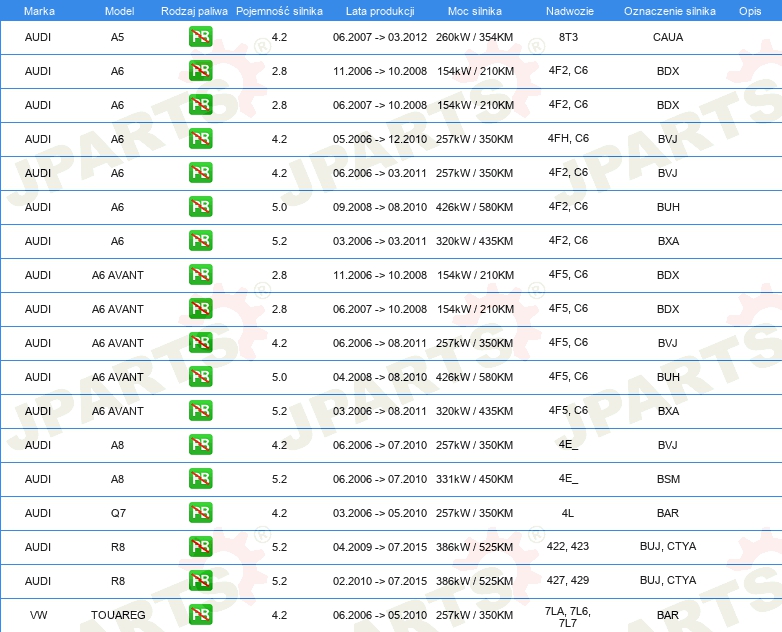Click the Pojemność silnika column header
782x632 pixels.
click(279, 11)
